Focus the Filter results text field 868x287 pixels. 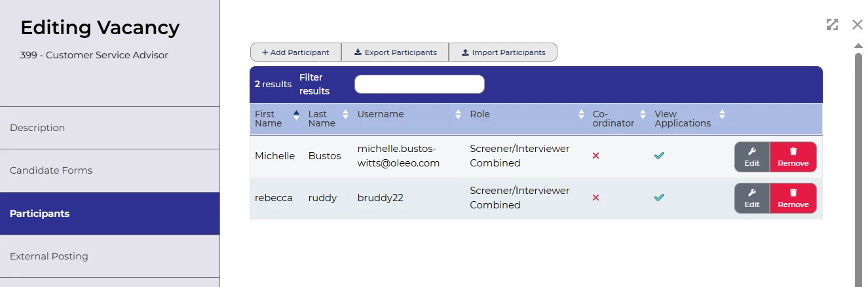tap(419, 84)
